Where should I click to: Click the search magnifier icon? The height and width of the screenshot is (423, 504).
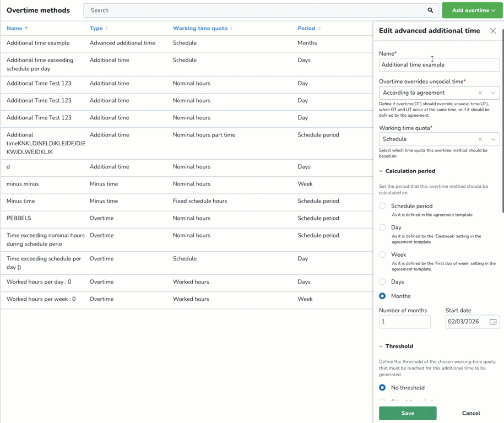(430, 10)
